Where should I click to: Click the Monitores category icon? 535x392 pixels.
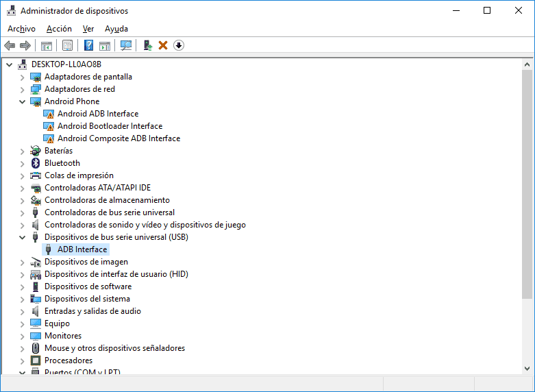36,336
